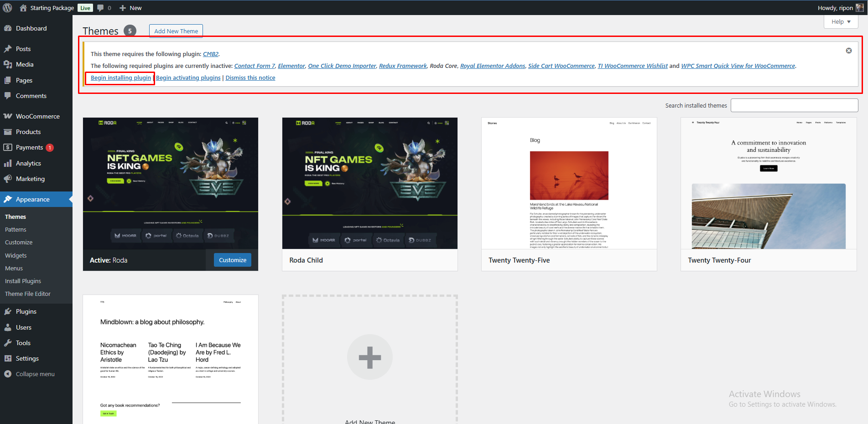868x424 pixels.
Task: Click the Plugins plug icon
Action: click(x=8, y=311)
